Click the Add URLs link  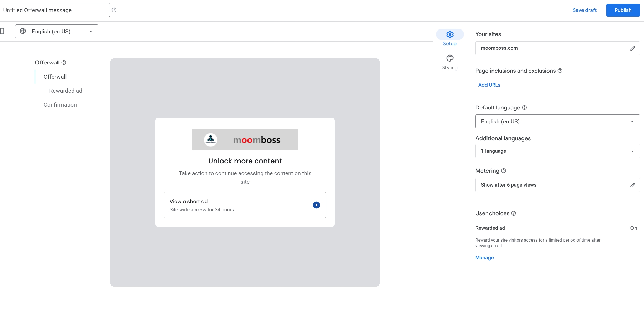click(489, 85)
